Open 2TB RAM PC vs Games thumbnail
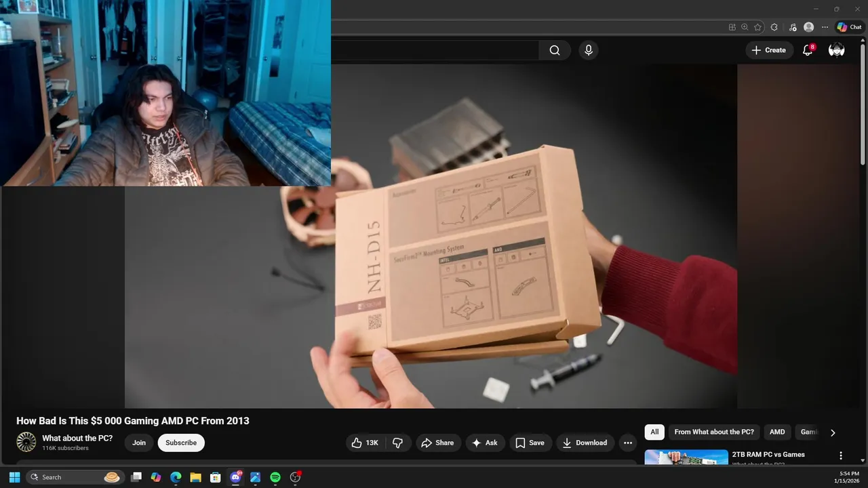Image resolution: width=868 pixels, height=488 pixels. 686,457
